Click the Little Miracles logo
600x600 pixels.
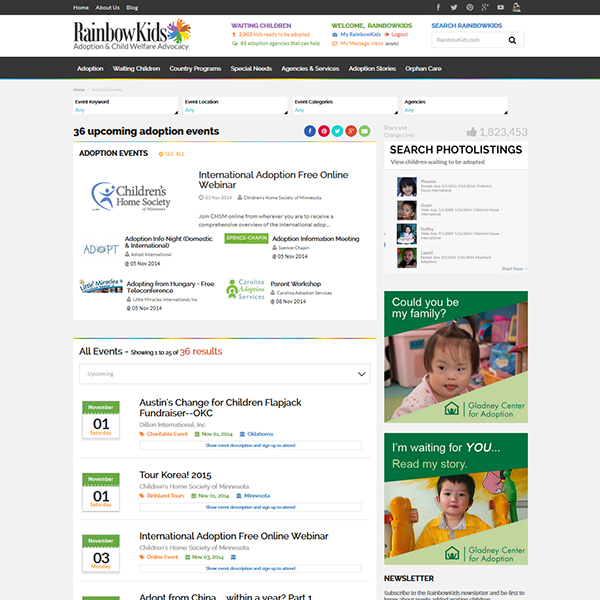[x=101, y=286]
